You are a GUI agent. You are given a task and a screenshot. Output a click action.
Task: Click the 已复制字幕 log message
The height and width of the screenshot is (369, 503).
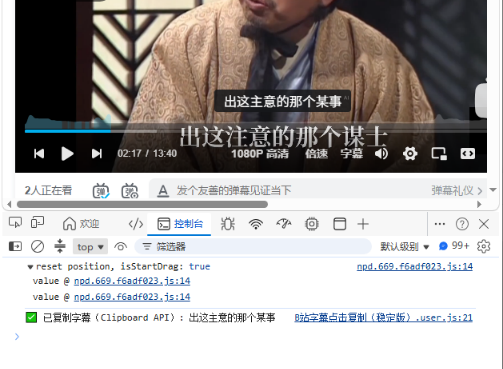click(159, 318)
